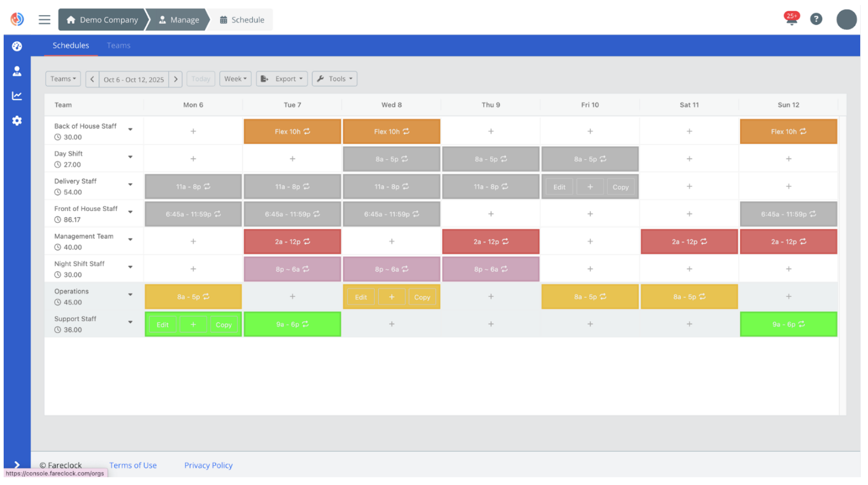
Task: Open the hamburger navigation menu
Action: (x=44, y=19)
